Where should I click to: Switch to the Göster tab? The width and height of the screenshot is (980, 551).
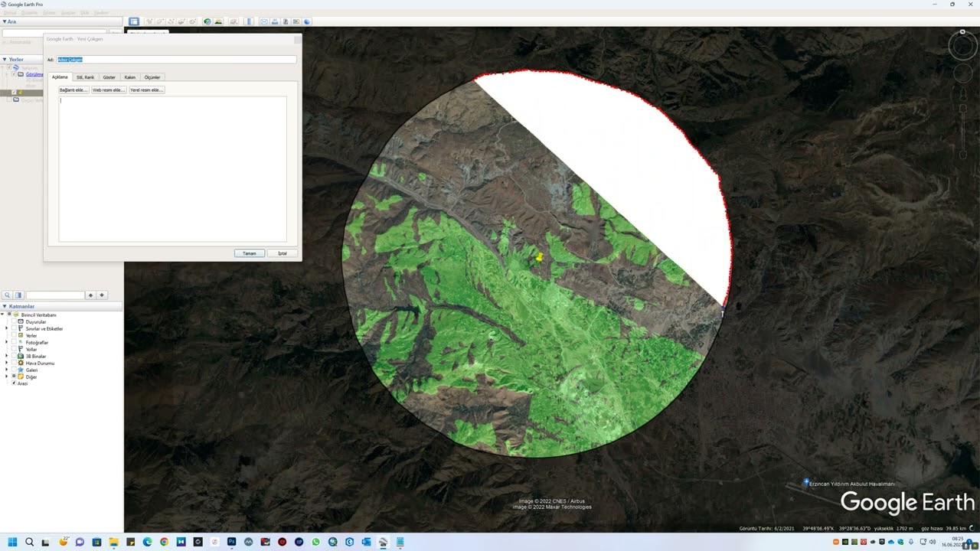109,77
